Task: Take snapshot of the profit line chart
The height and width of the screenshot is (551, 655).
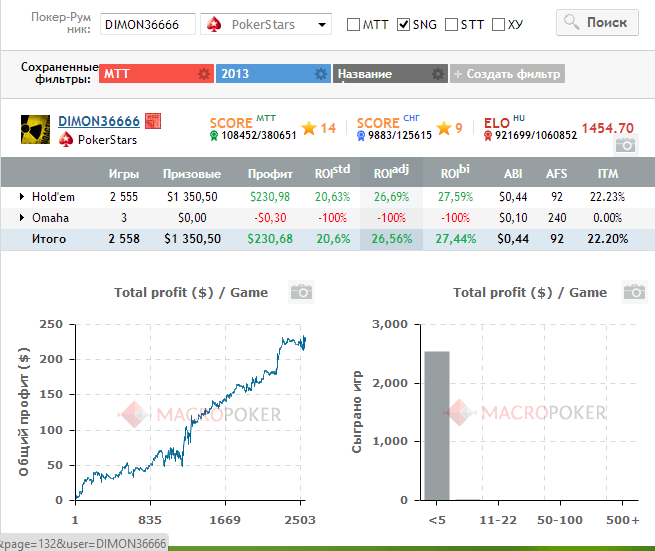Action: (x=301, y=292)
